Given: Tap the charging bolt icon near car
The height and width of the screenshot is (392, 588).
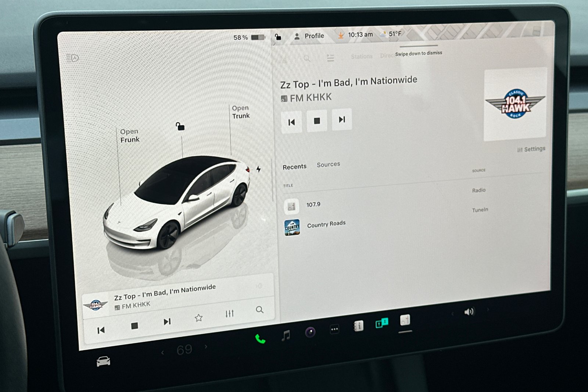Looking at the screenshot, I should click(x=259, y=169).
